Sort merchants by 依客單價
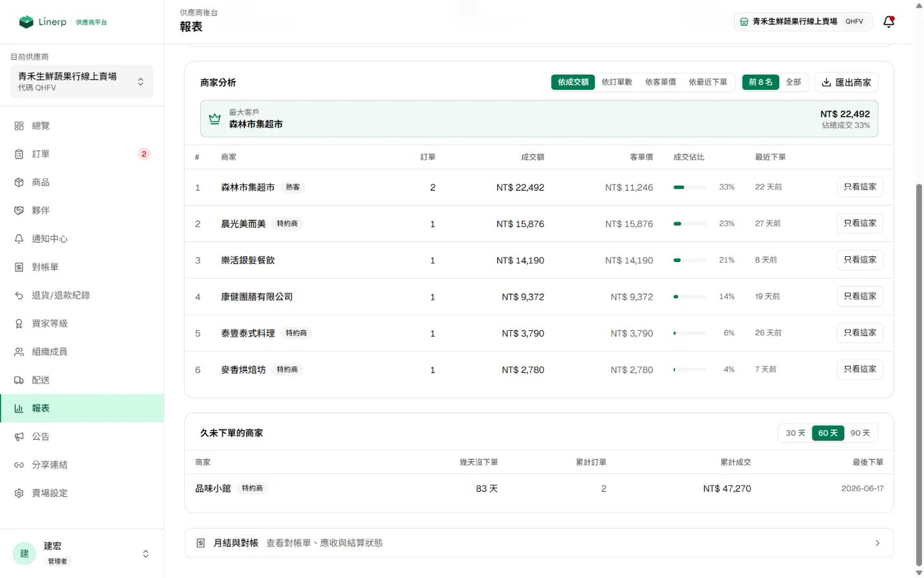The image size is (924, 578). tap(660, 82)
